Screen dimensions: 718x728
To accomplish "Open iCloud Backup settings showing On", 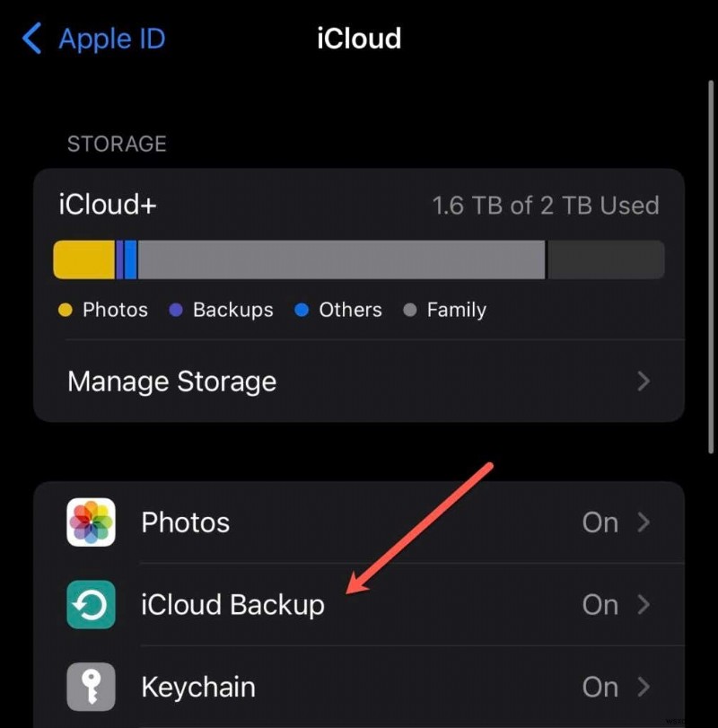I will pyautogui.click(x=359, y=605).
